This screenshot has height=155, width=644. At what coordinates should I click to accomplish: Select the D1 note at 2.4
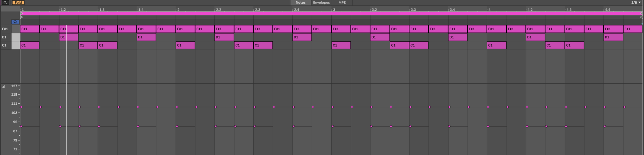coord(302,37)
